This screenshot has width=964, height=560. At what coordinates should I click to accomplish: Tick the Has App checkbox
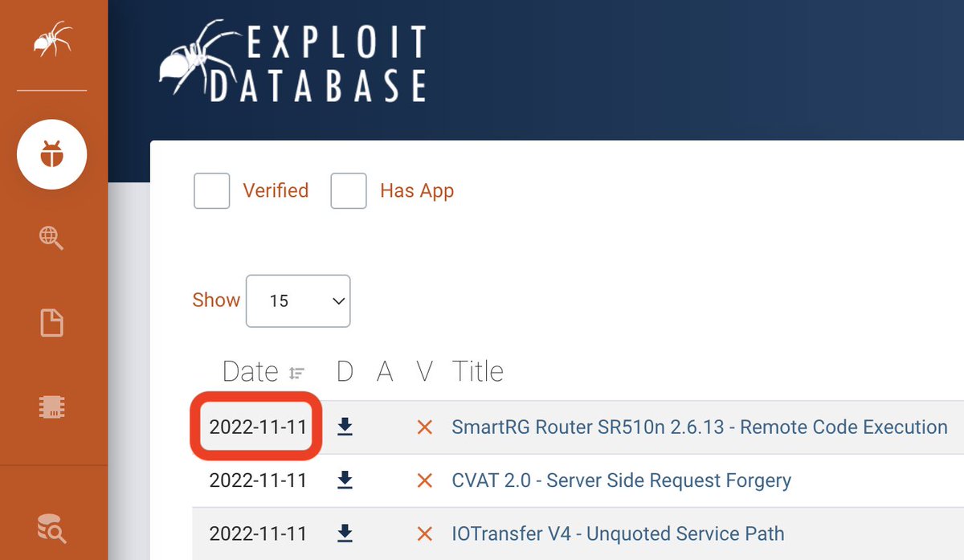click(x=349, y=191)
